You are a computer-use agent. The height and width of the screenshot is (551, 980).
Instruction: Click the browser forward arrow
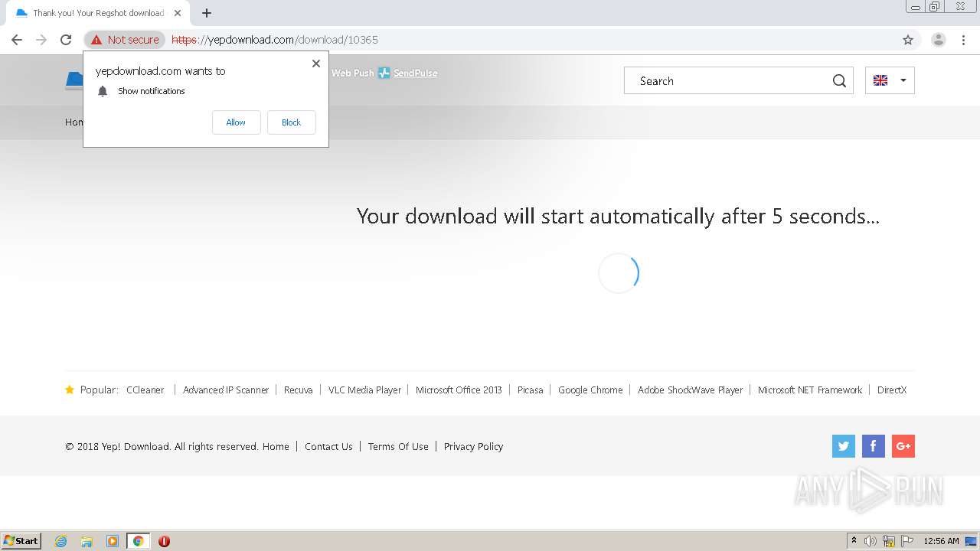click(x=41, y=40)
